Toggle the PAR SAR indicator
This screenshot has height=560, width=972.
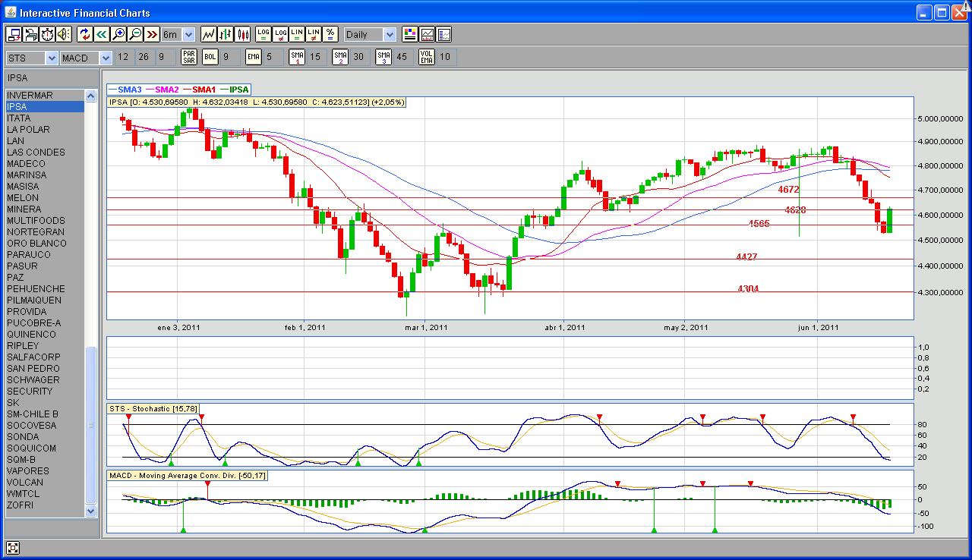click(x=189, y=57)
